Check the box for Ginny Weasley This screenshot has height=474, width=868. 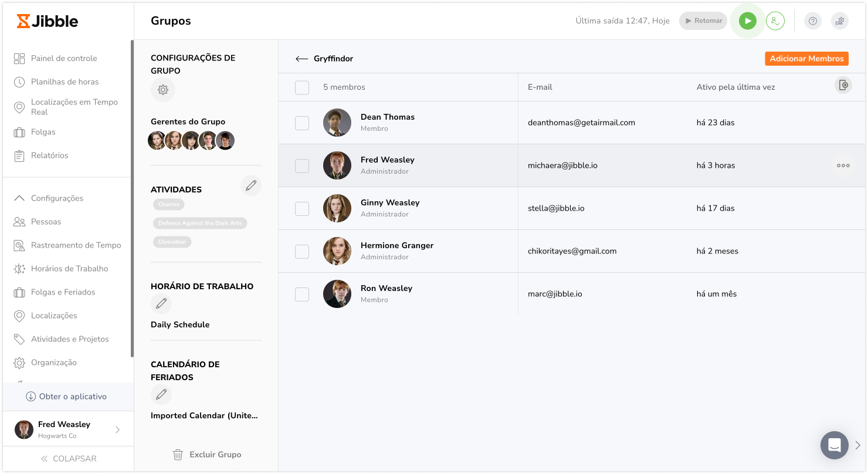coord(302,208)
